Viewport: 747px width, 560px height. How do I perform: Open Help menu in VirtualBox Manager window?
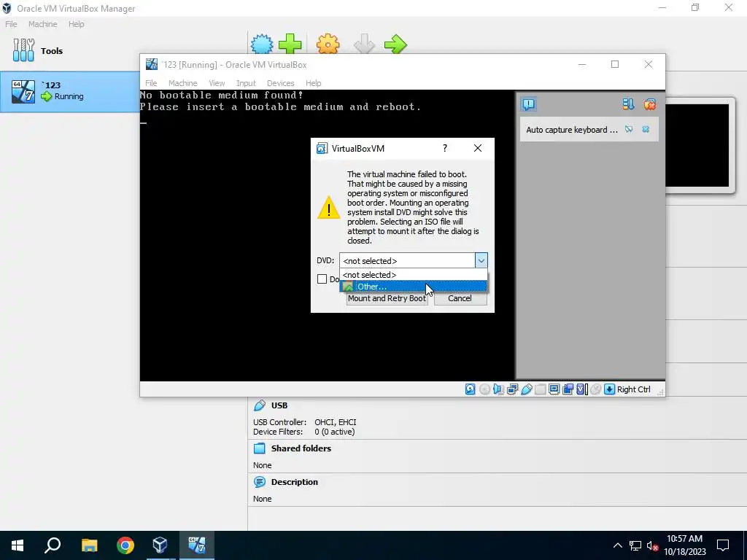pos(76,24)
